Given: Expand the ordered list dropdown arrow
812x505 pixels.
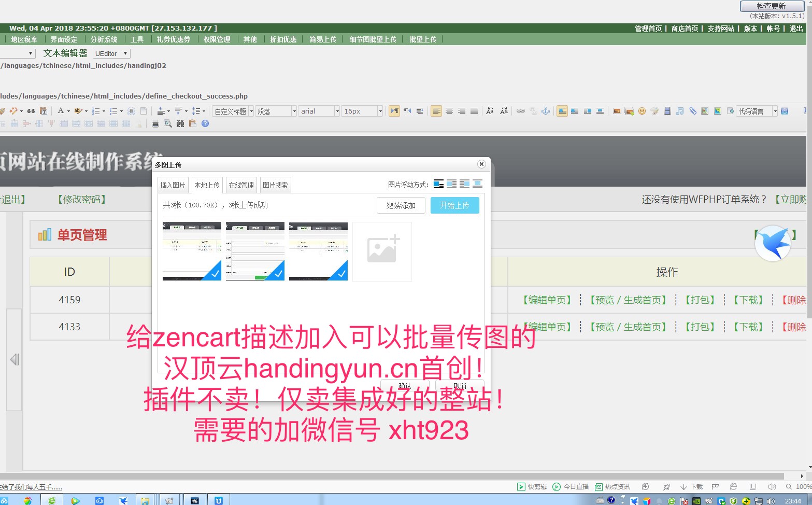Looking at the screenshot, I should coord(104,111).
